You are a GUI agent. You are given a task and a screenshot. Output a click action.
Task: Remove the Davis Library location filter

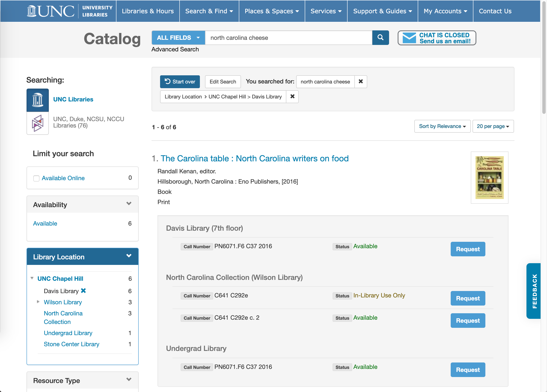(292, 97)
